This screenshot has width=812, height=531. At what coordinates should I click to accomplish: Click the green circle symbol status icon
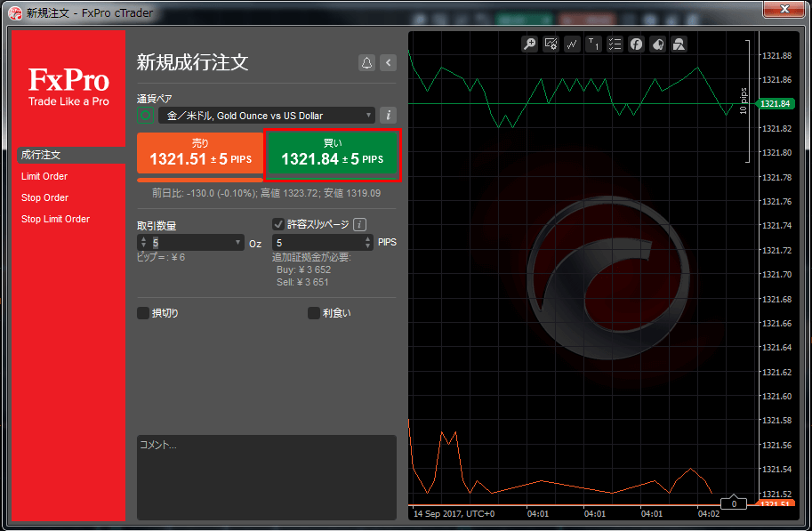tap(146, 115)
